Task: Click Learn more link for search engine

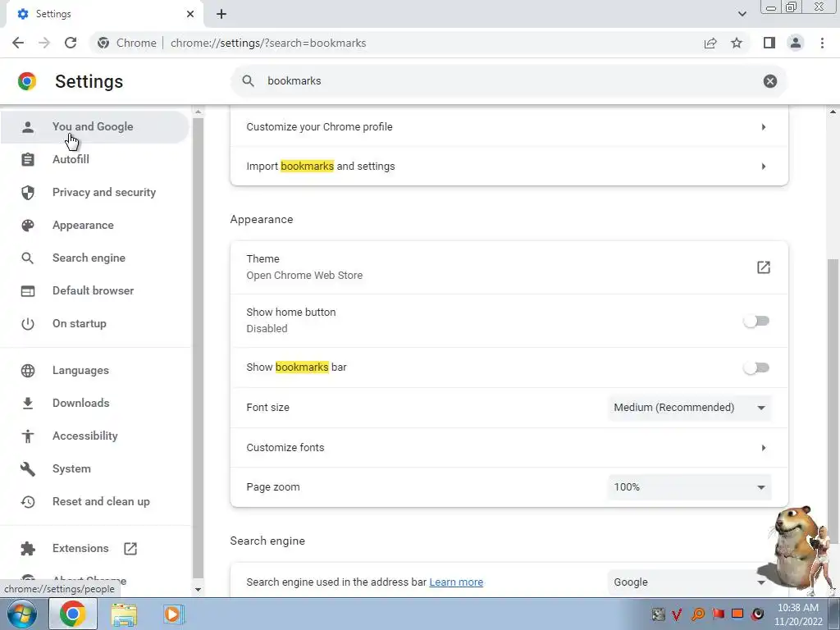Action: point(456,582)
